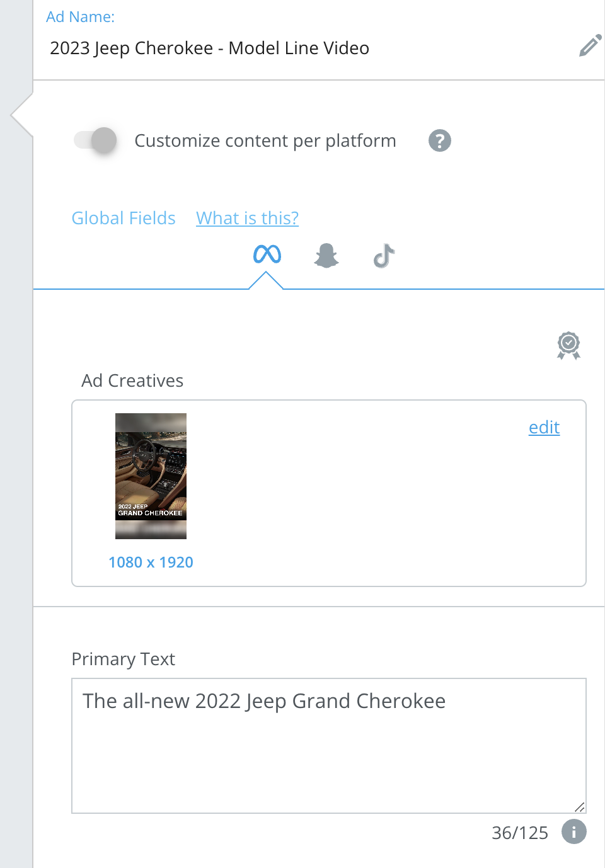605x868 pixels.
Task: Click the Primary Text field label
Action: click(x=124, y=659)
